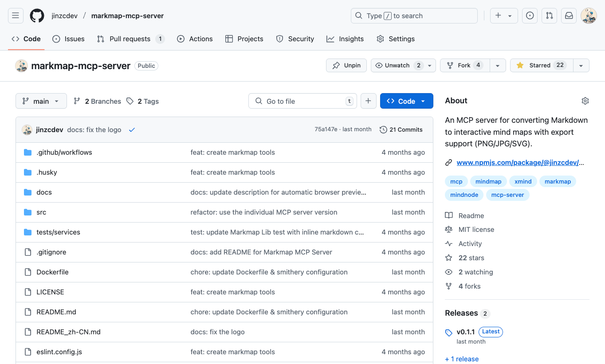Unstar the repository

(541, 65)
